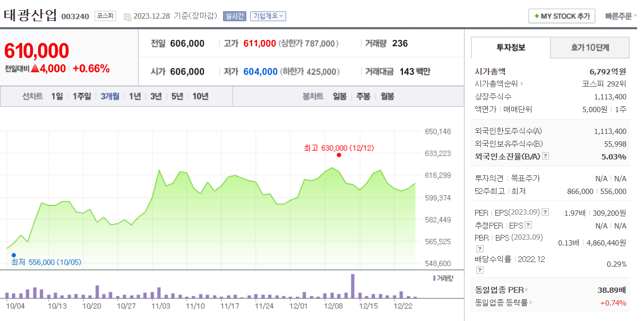
Task: Select the 10년 line chart period
Action: tap(201, 96)
